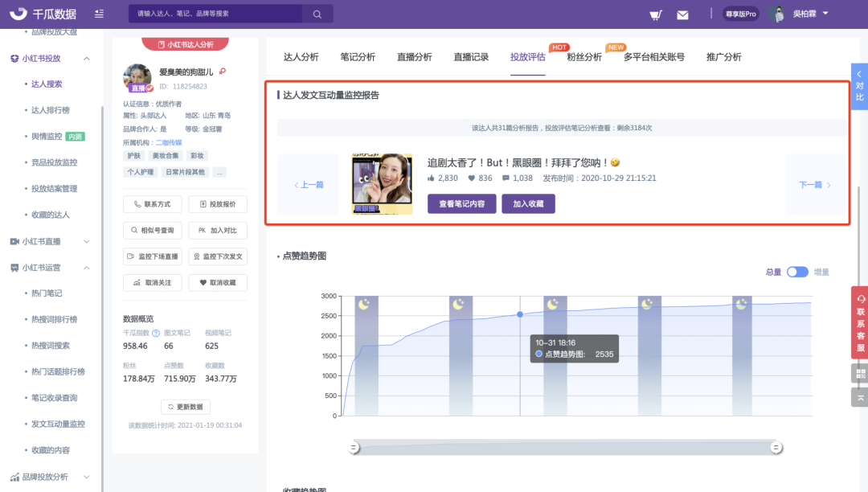The image size is (868, 492).
Task: Click the 品牌投放分析 chart icon
Action: tap(14, 477)
